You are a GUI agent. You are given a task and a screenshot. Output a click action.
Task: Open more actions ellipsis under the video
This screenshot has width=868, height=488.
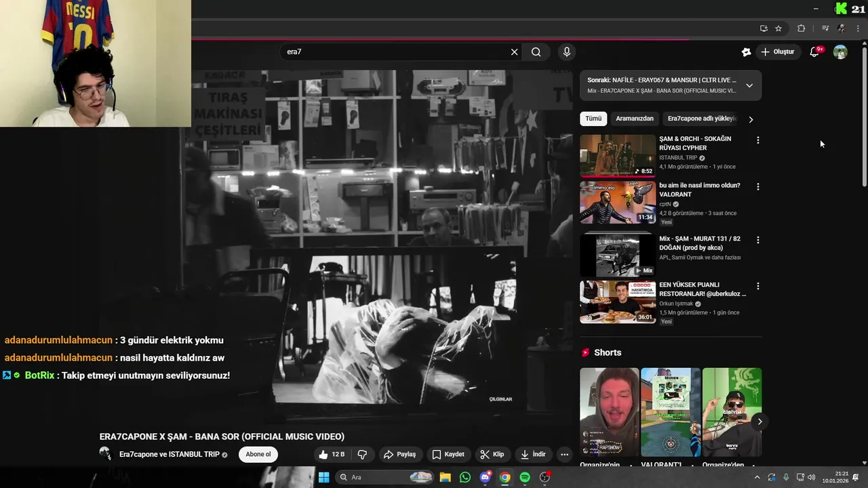tap(564, 455)
